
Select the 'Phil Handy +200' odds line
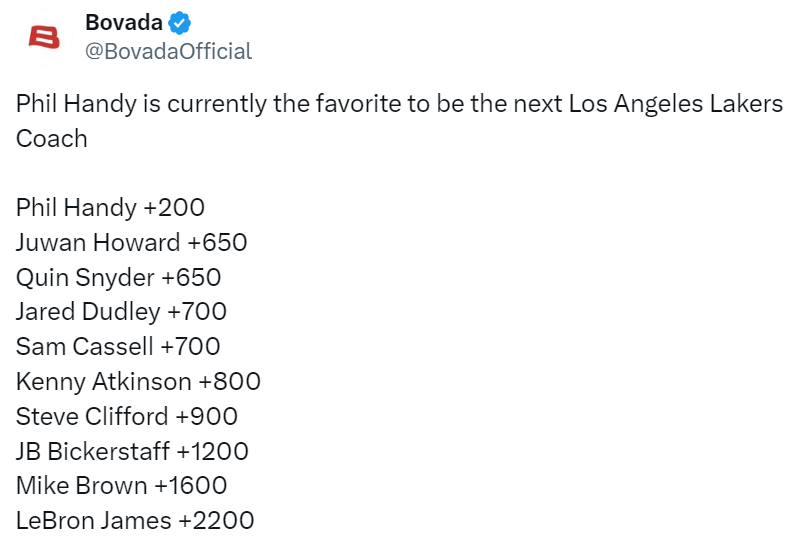click(x=110, y=208)
